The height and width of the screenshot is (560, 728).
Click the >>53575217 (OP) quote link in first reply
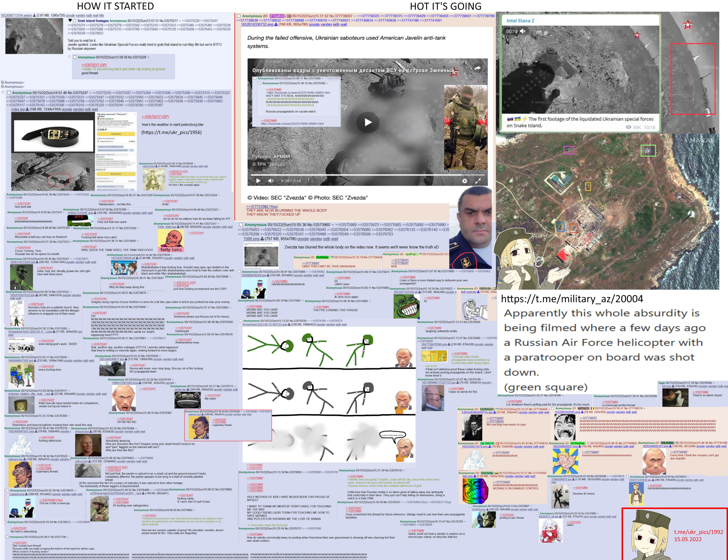coord(94,65)
